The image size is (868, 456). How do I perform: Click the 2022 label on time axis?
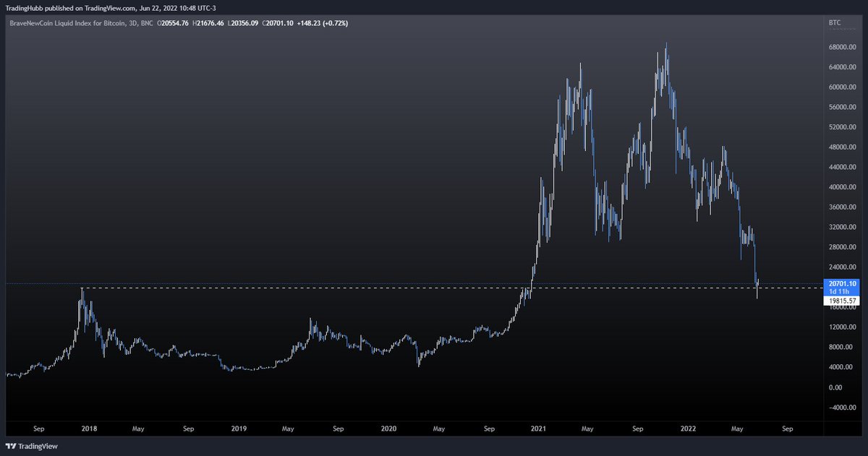tap(687, 428)
